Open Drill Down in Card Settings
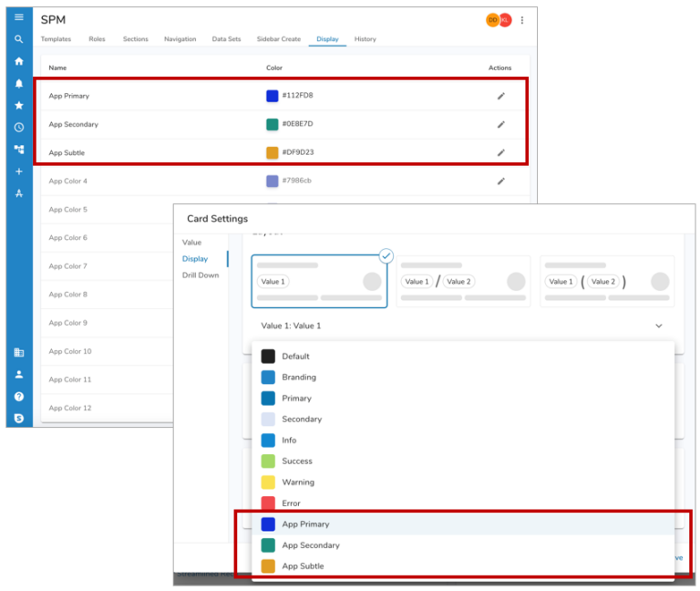This screenshot has height=591, width=700. 201,275
